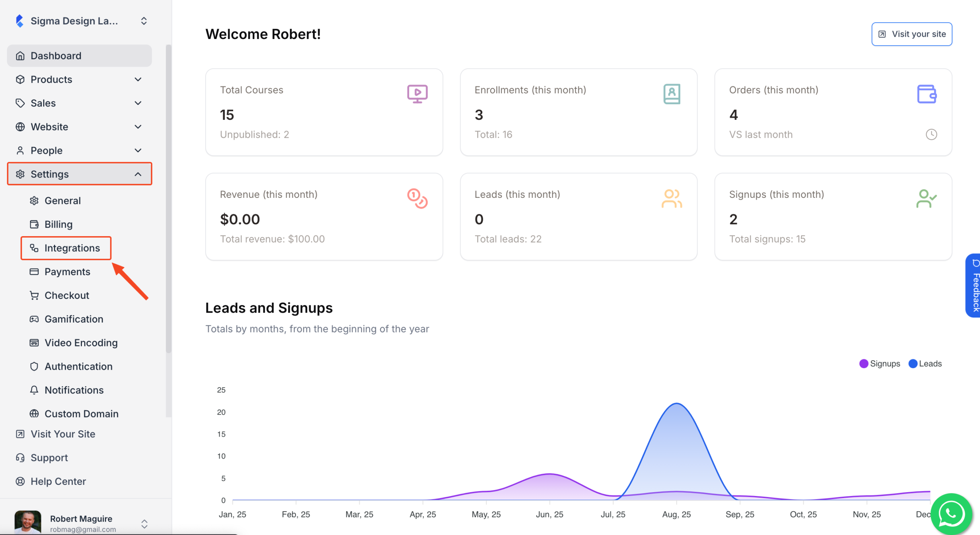The width and height of the screenshot is (980, 535).
Task: Click the Billing wallet icon
Action: click(34, 225)
